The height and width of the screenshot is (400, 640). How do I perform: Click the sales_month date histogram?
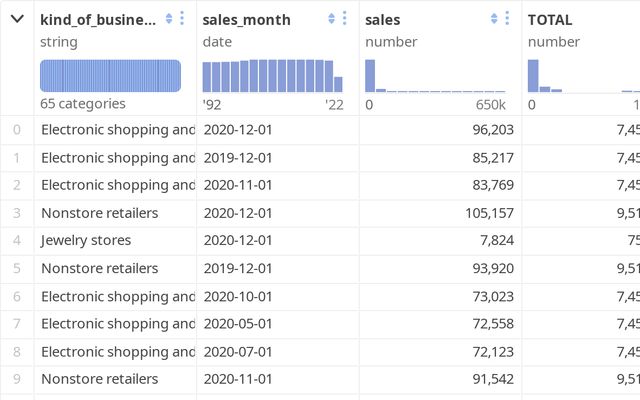(272, 76)
